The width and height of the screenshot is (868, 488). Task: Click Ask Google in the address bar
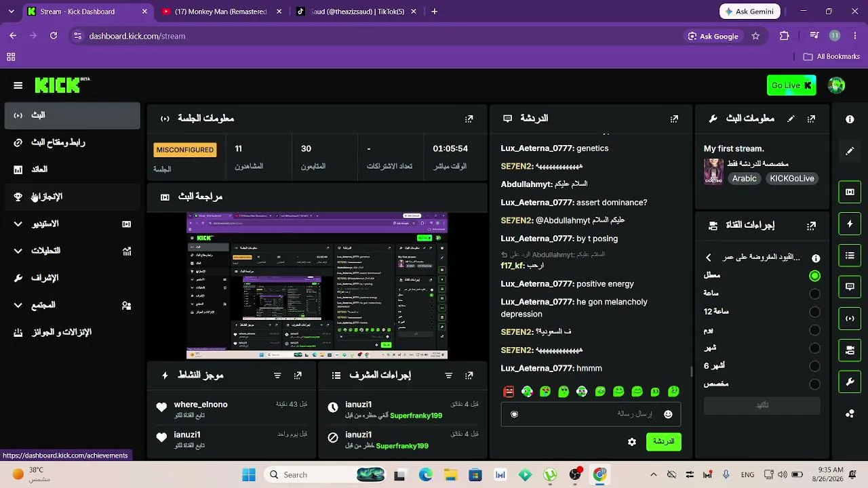[x=713, y=36]
